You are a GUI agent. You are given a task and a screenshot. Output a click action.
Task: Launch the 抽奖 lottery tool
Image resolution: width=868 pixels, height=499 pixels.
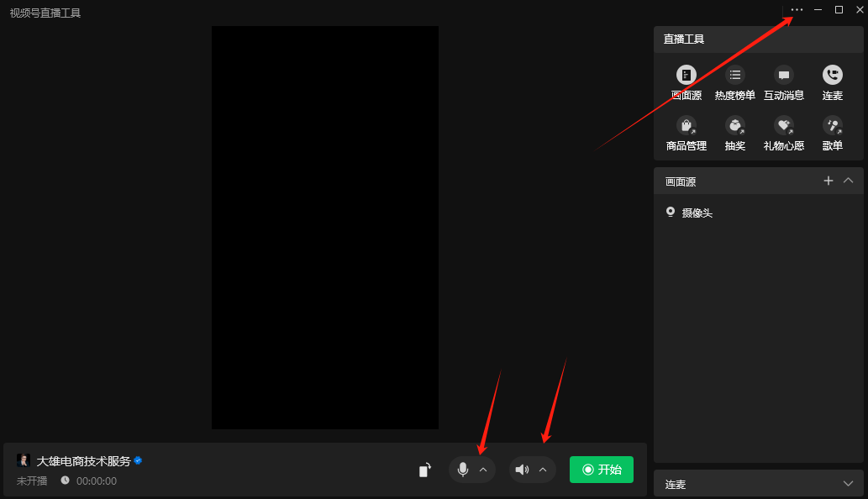click(x=734, y=132)
